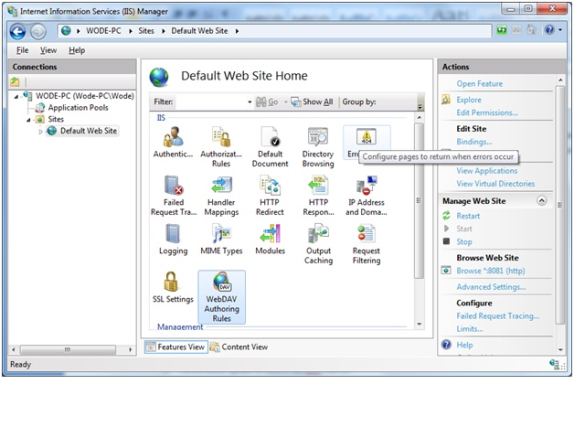
Task: Browse *:8081 (http) link
Action: pyautogui.click(x=491, y=271)
